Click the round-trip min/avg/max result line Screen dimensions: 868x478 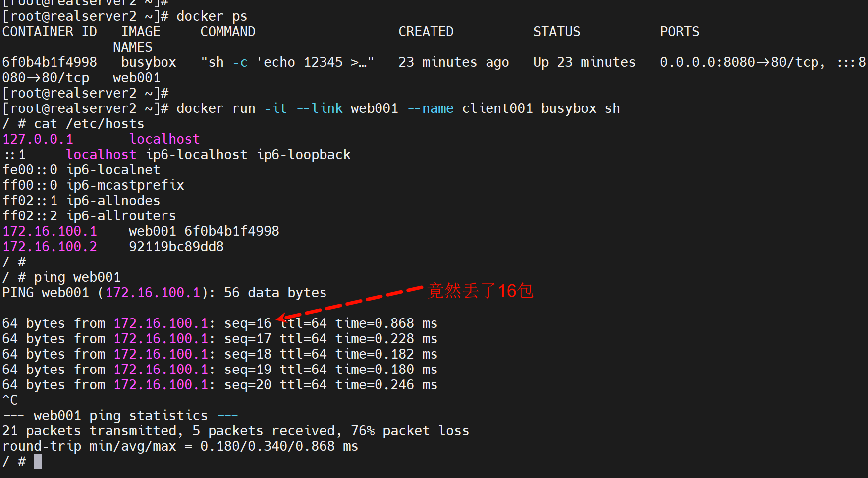coord(180,446)
